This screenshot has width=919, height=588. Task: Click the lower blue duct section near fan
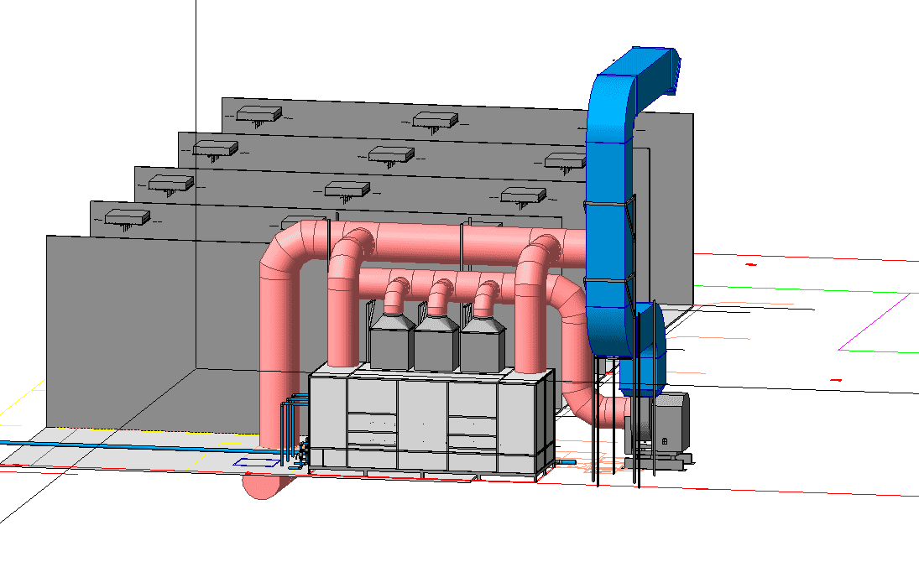tap(646, 352)
